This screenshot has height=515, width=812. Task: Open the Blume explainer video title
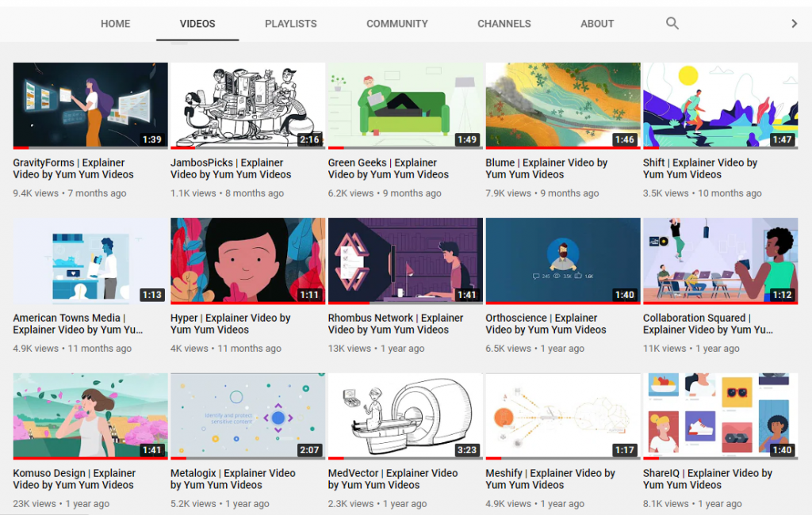pyautogui.click(x=553, y=168)
